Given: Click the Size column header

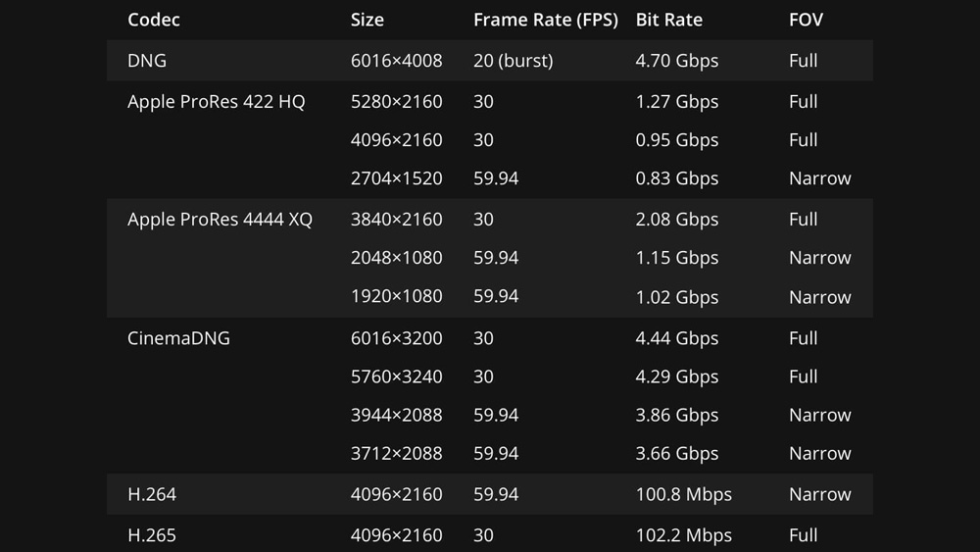Looking at the screenshot, I should tap(367, 20).
